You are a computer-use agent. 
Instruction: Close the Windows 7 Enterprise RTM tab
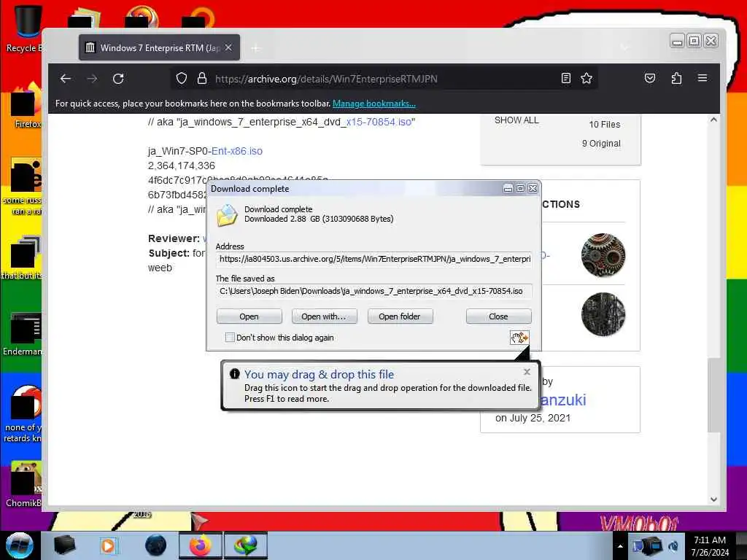pos(228,47)
